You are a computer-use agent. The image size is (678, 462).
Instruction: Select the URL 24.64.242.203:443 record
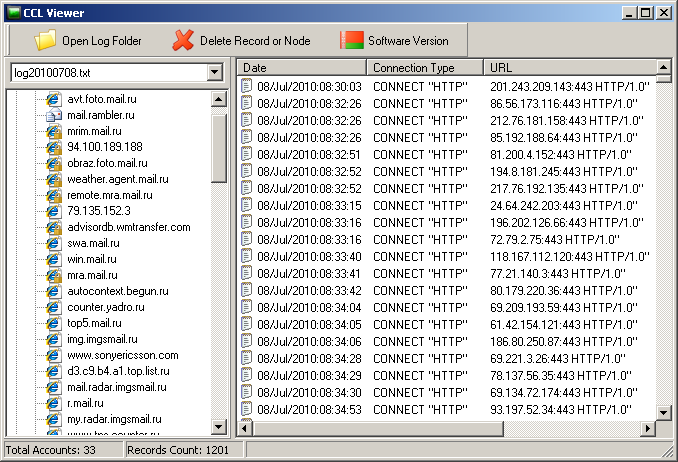(x=446, y=205)
